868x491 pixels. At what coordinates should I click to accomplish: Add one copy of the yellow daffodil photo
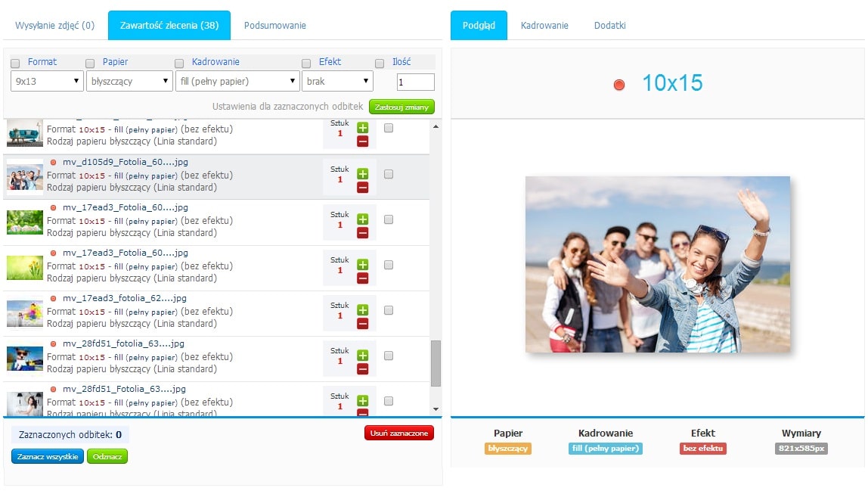click(363, 265)
